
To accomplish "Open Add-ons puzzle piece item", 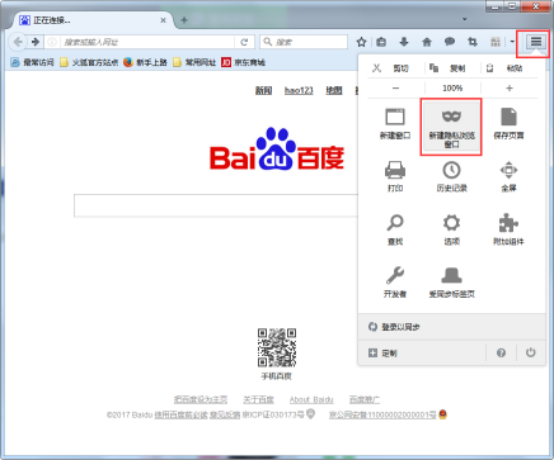I will pyautogui.click(x=508, y=230).
